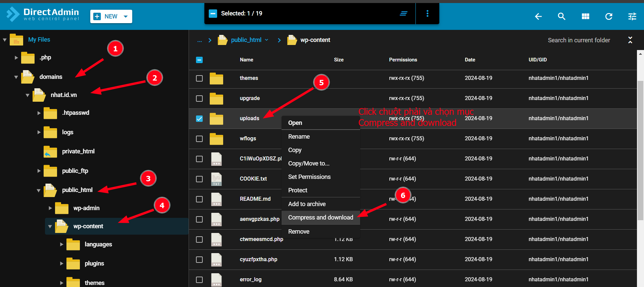Click the README.md file icon
Image resolution: width=644 pixels, height=287 pixels.
(216, 199)
